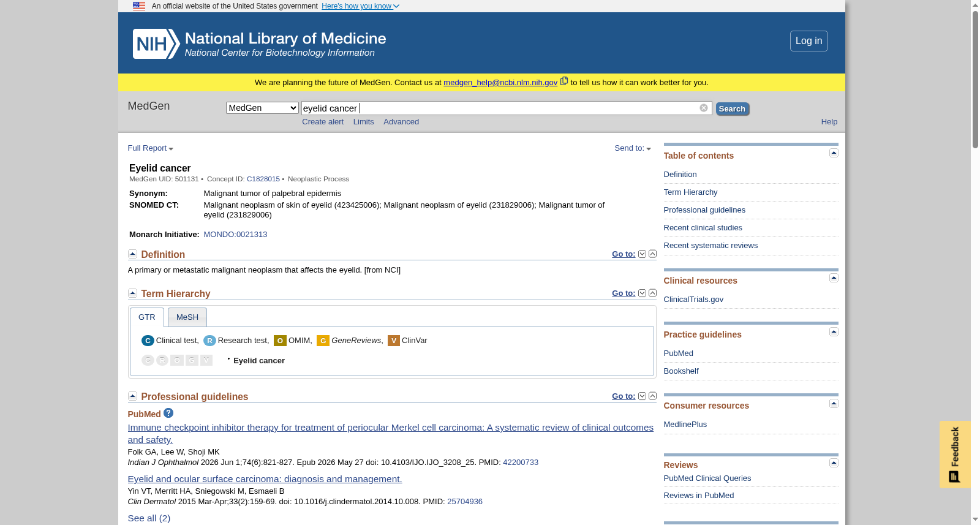Viewport: 980px width, 525px height.
Task: Clear the search field with the X icon
Action: tap(704, 108)
